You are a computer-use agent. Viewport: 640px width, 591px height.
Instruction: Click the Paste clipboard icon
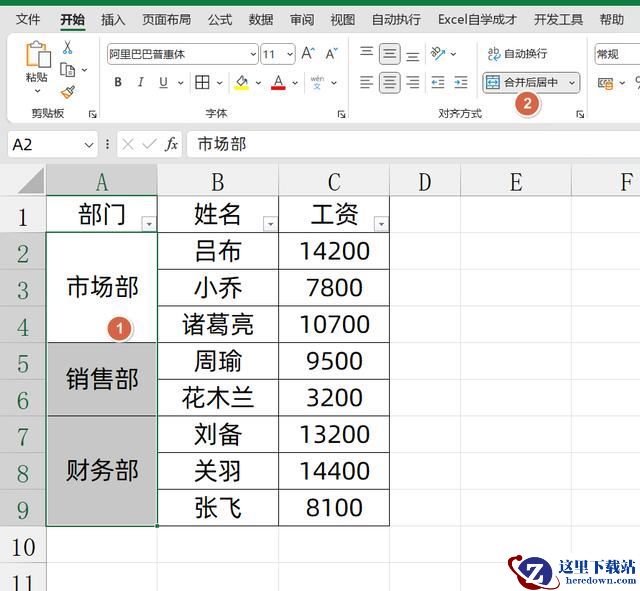(38, 54)
